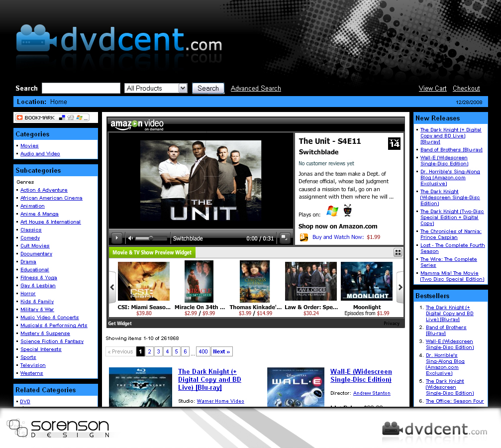This screenshot has width=501, height=448.
Task: Click the search text field
Action: pyautogui.click(x=81, y=88)
